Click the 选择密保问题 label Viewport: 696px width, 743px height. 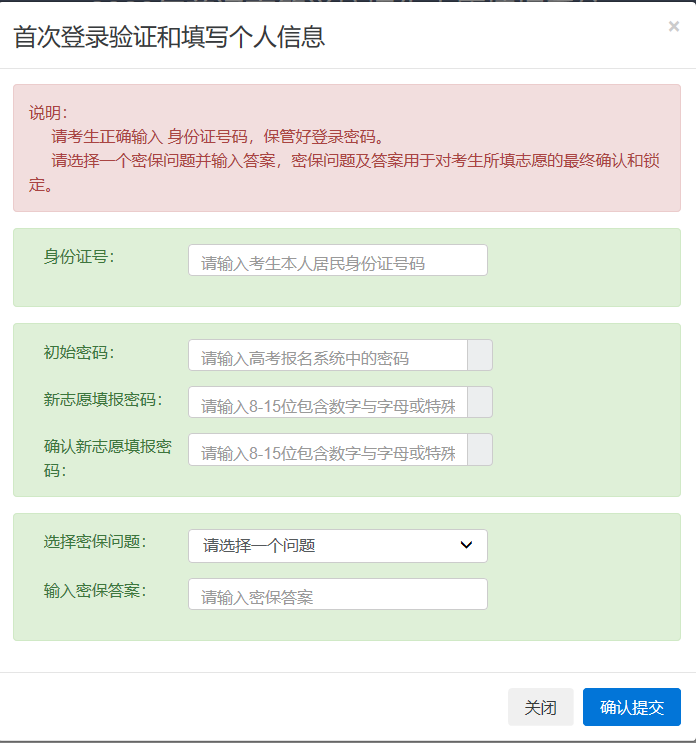[95, 542]
